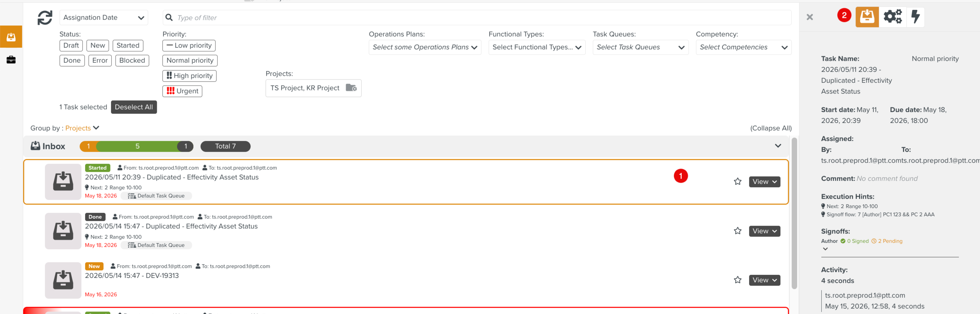Screen dimensions: 980x314
Task: Open the Competency dropdown
Action: pyautogui.click(x=744, y=47)
